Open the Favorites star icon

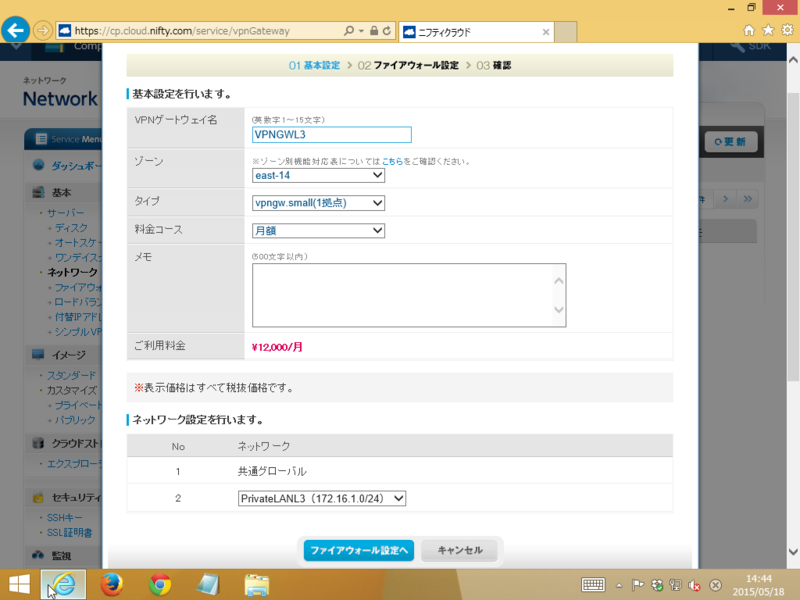point(768,31)
